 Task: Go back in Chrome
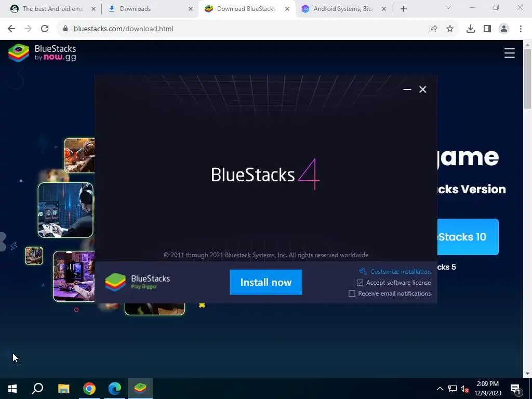coord(11,29)
